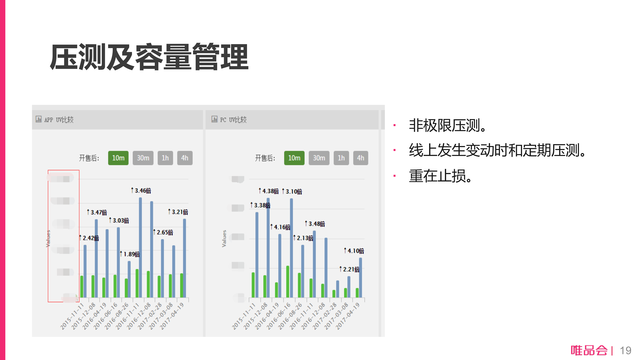Click the 2.21倍 label in PC chart
Screen dimensions: 640x360
pos(349,269)
